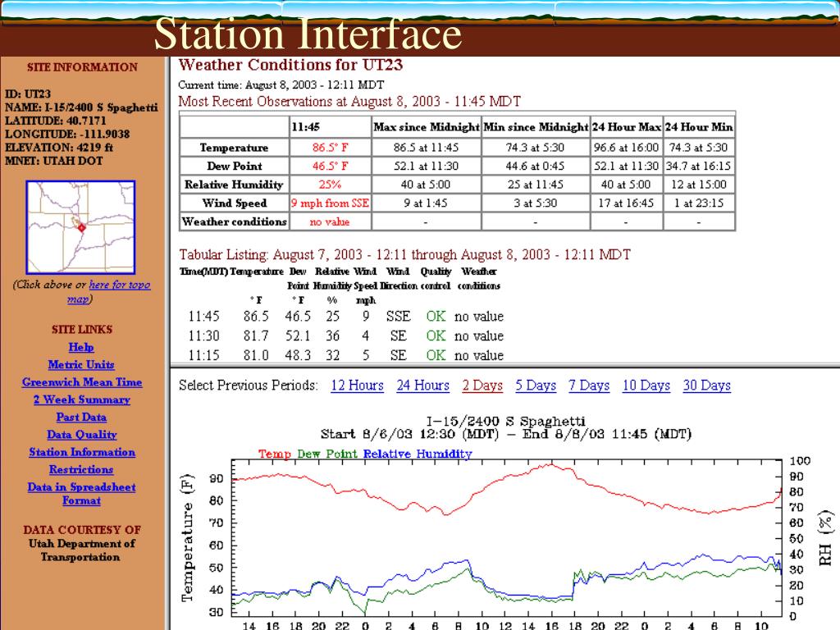The height and width of the screenshot is (630, 840).
Task: Click Greenwich Mean Time link
Action: point(82,382)
